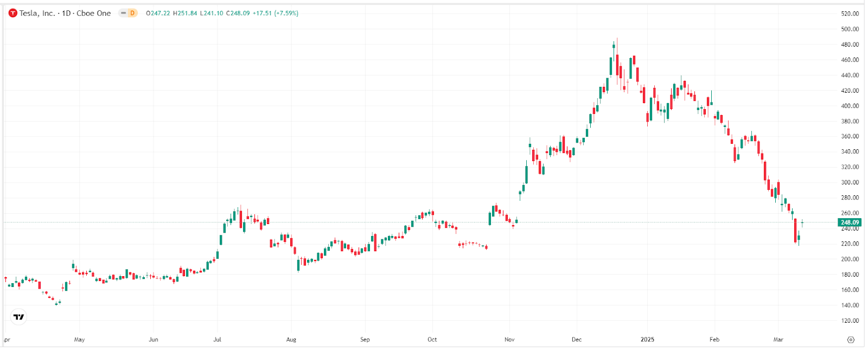Click the Sep label on time axis
The width and height of the screenshot is (868, 351).
[x=365, y=340]
